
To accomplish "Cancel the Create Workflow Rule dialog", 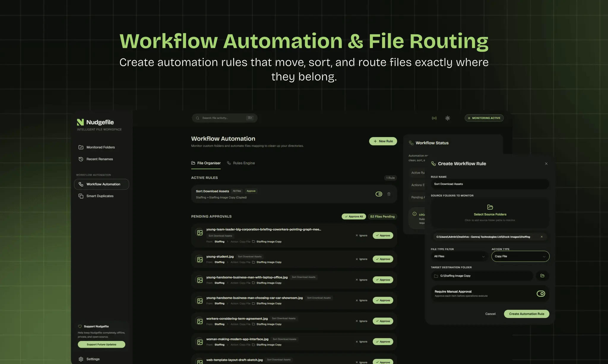I will click(490, 314).
